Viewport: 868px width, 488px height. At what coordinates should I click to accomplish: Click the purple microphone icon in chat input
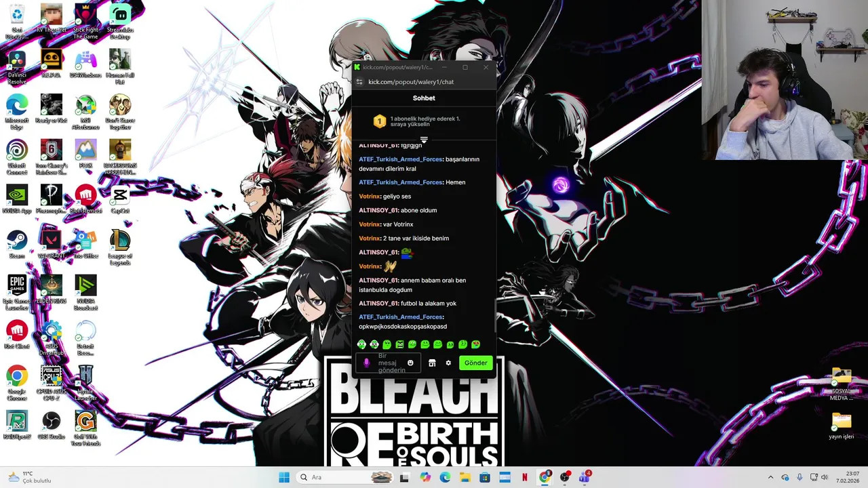(x=367, y=363)
